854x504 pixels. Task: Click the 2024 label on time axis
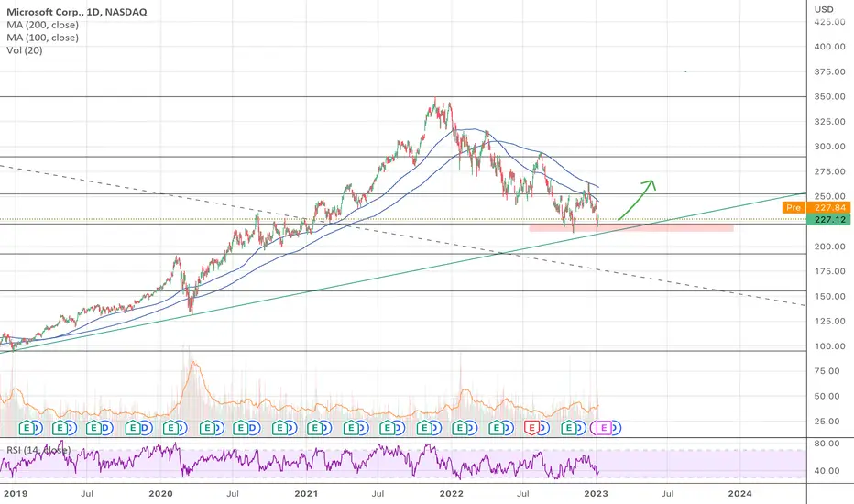click(739, 494)
